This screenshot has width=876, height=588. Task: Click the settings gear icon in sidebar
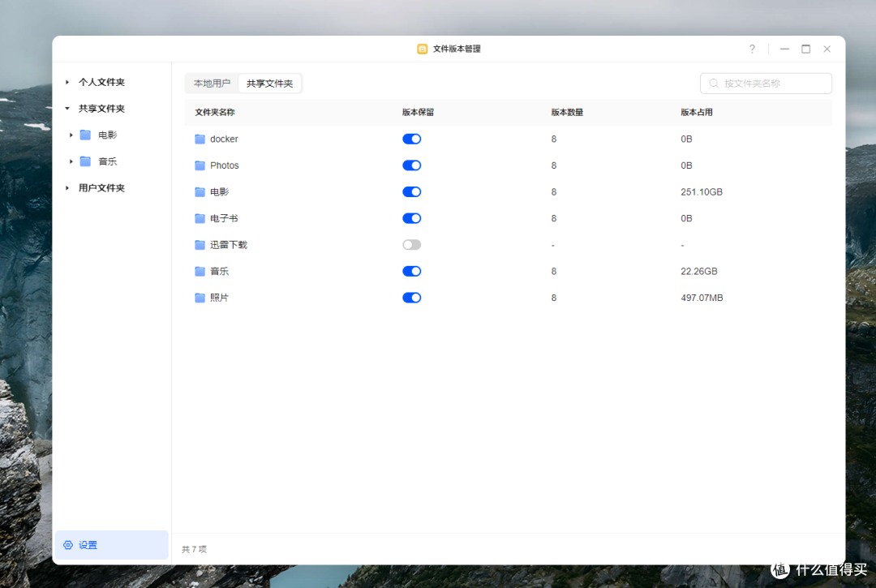coord(68,545)
